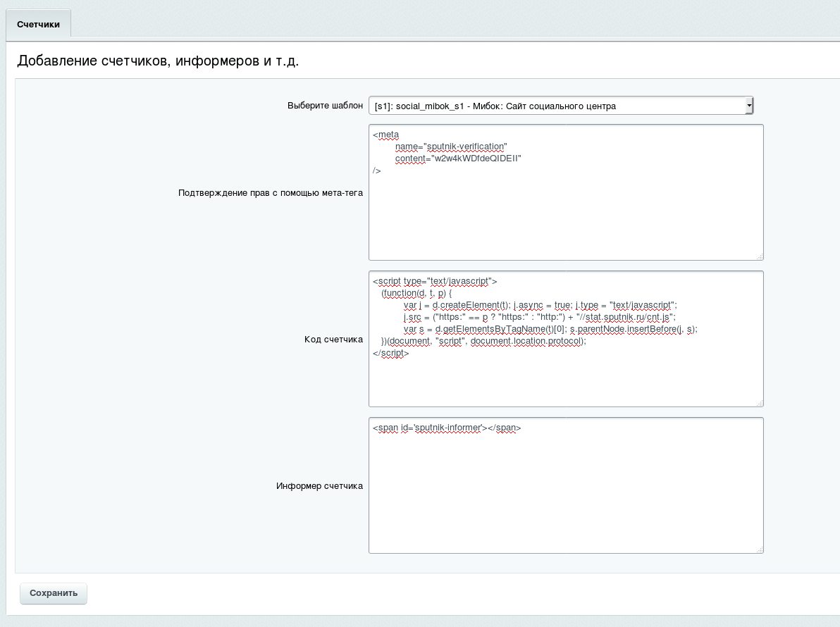Click the line starting (function(d, t, p)
Image resolution: width=840 pixels, height=627 pixels.
coord(416,293)
